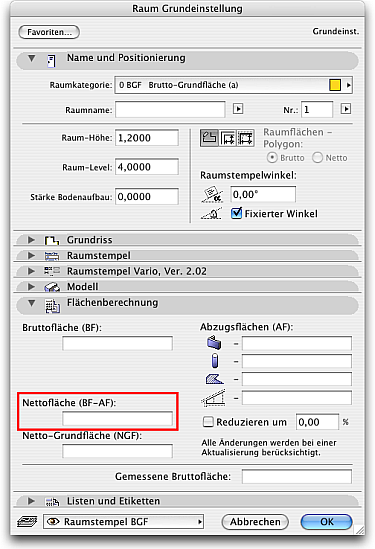The width and height of the screenshot is (375, 549).
Task: Collapse the Flächenberechnung panel
Action: 32,303
